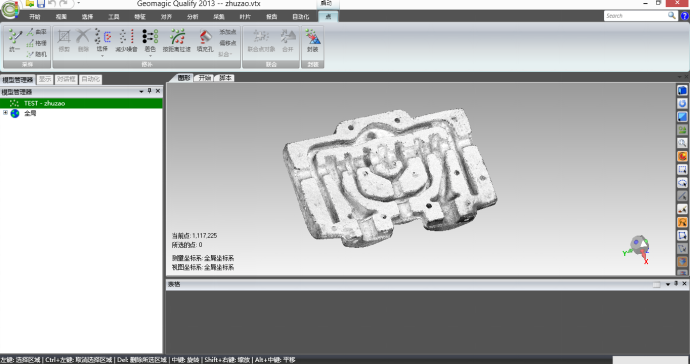Open dropdown arrow under Select tool
The width and height of the screenshot is (690, 364).
click(103, 56)
